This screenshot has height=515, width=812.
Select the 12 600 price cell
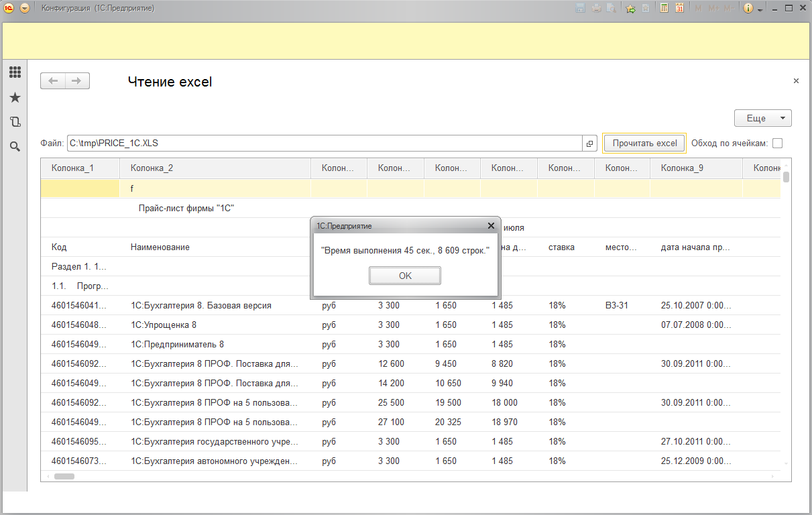[395, 363]
